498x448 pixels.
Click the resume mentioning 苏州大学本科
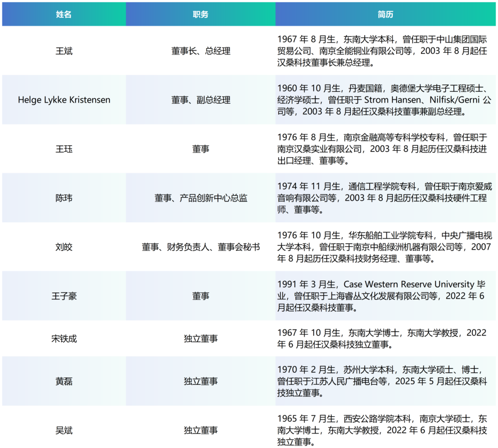point(382,381)
